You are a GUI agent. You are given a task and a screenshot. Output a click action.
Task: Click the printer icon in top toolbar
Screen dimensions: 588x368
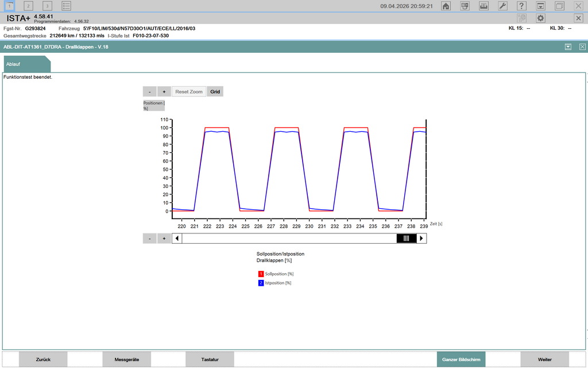click(484, 6)
